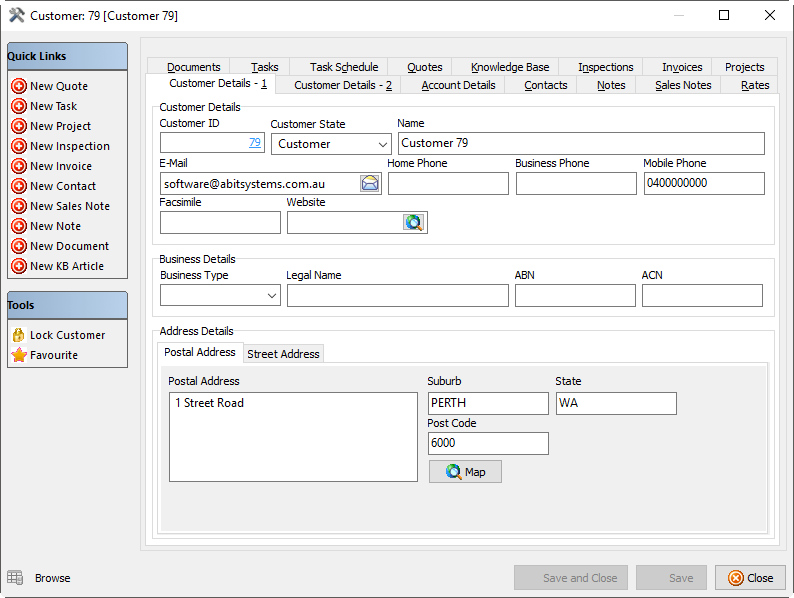
Task: Click the Browse grid icon
Action: pos(15,578)
